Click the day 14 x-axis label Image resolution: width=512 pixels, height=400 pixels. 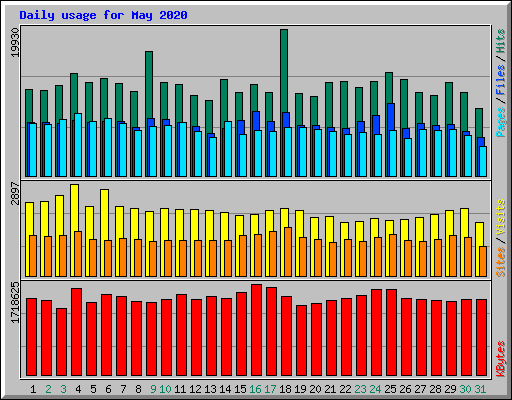click(225, 389)
